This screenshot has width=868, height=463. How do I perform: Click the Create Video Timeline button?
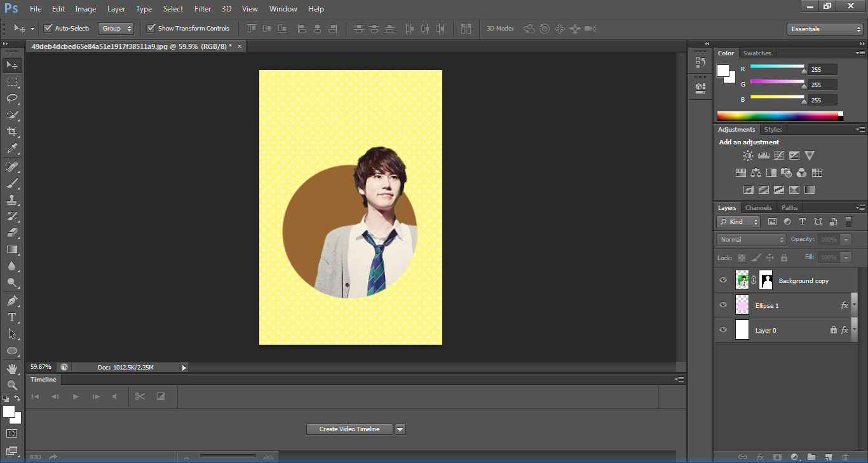click(349, 429)
